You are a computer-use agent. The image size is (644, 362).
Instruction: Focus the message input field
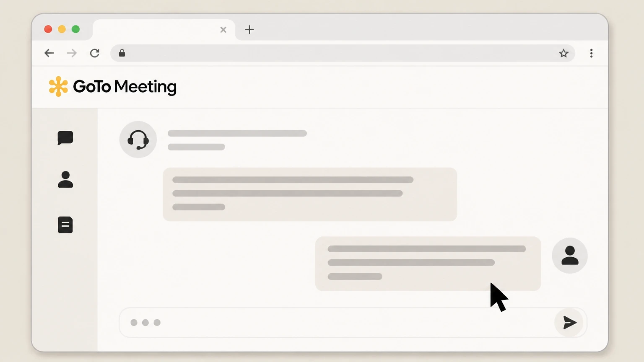[353, 322]
